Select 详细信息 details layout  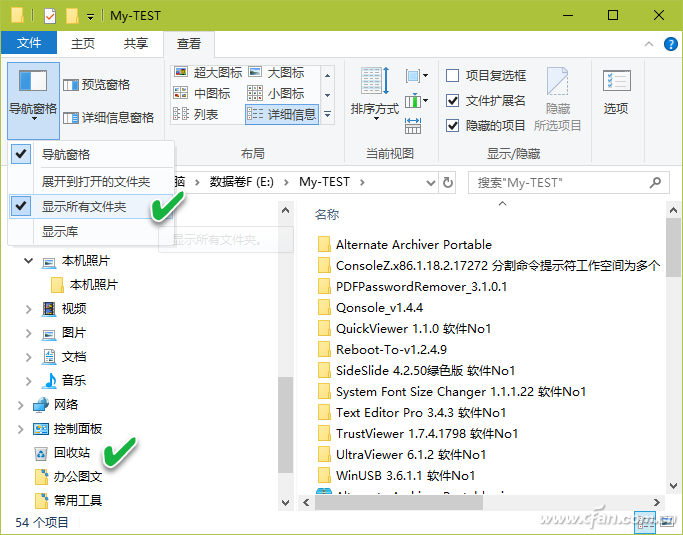(282, 115)
